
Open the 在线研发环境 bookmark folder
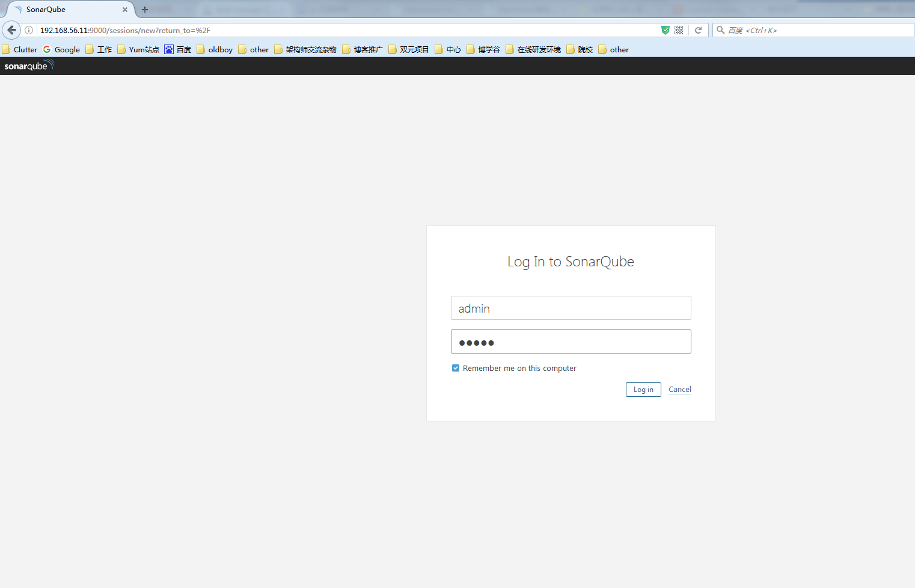[x=533, y=49]
